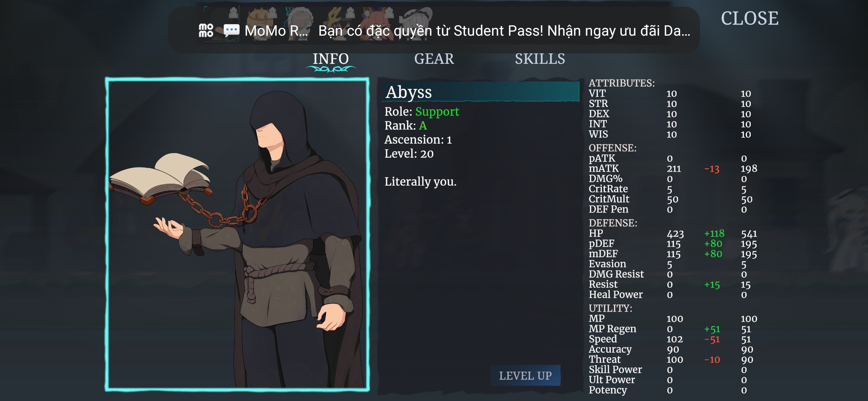Viewport: 868px width, 401px height.
Task: Click the LEVEL UP button
Action: pyautogui.click(x=525, y=375)
